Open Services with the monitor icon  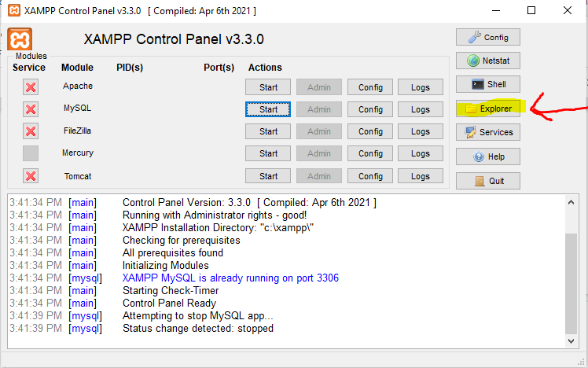[488, 132]
